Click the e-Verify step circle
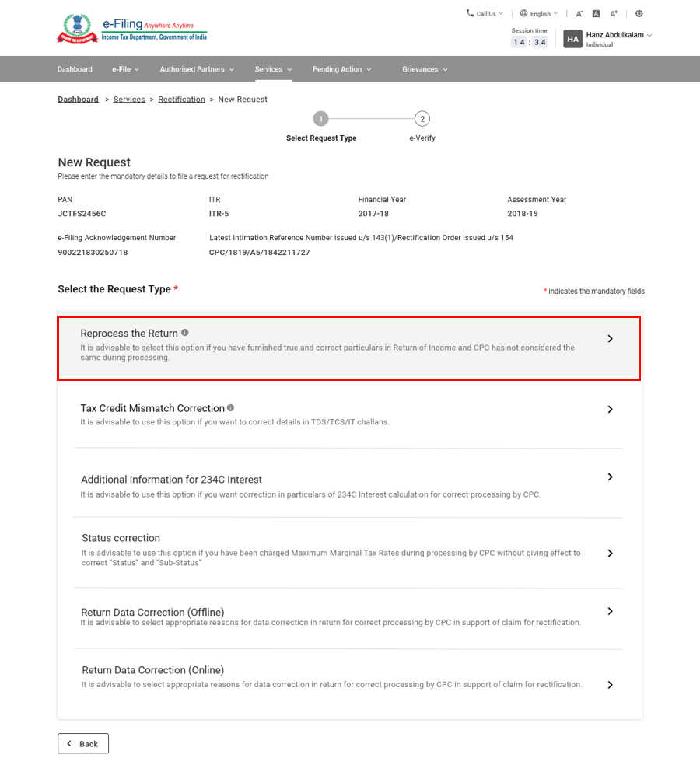700x765 pixels. pos(422,119)
